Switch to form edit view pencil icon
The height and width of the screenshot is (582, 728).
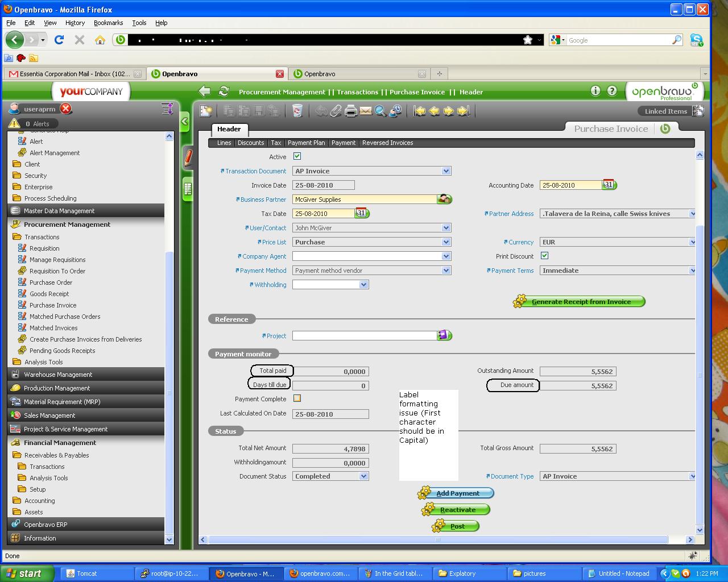[x=188, y=157]
